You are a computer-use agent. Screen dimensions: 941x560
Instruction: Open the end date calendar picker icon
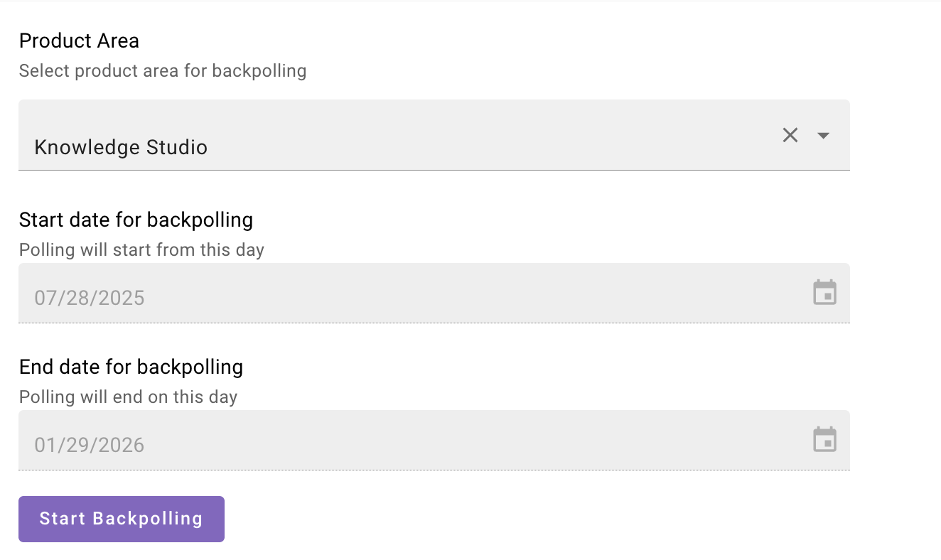(824, 440)
